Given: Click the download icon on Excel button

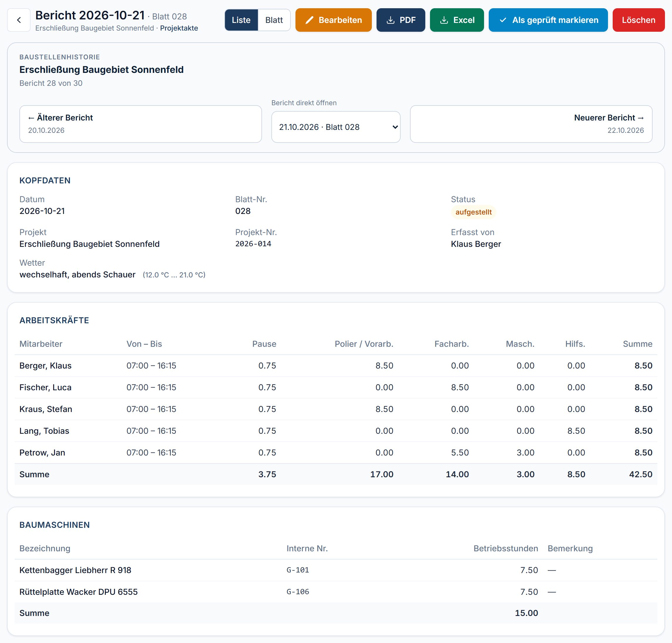Looking at the screenshot, I should [444, 20].
